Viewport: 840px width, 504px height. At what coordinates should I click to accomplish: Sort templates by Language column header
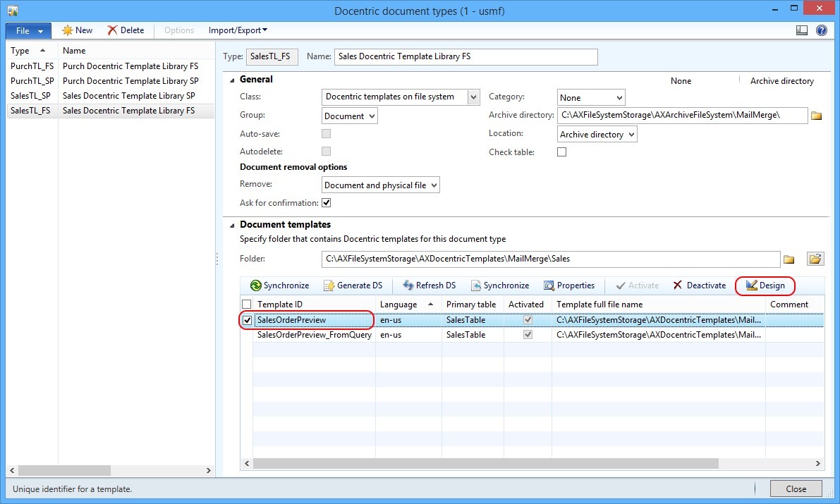coord(409,305)
